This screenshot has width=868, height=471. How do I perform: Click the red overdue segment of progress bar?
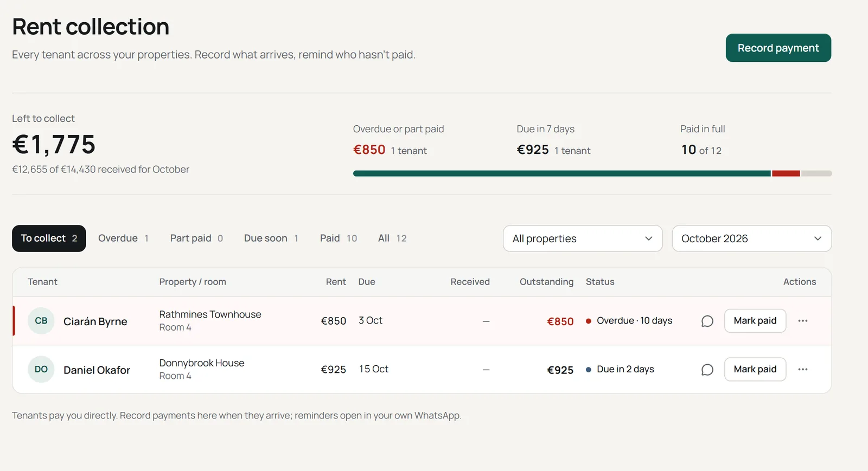(x=786, y=173)
